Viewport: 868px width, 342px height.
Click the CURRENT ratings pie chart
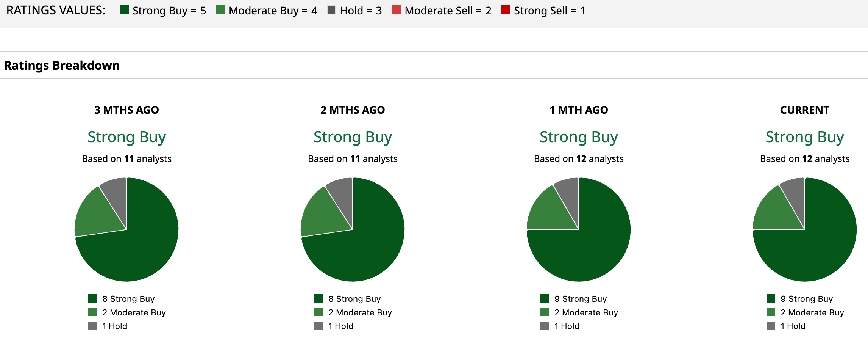(804, 229)
